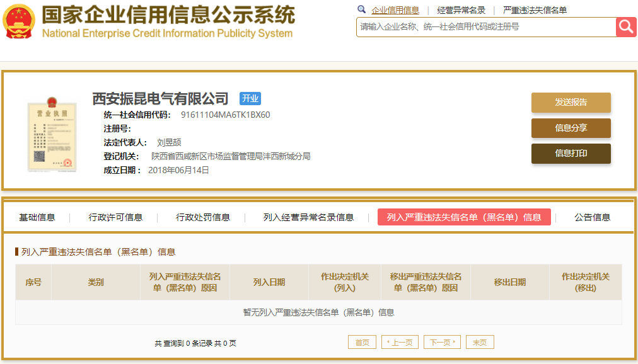Switch to the 列入经营异常名录信息 tab

coord(308,217)
